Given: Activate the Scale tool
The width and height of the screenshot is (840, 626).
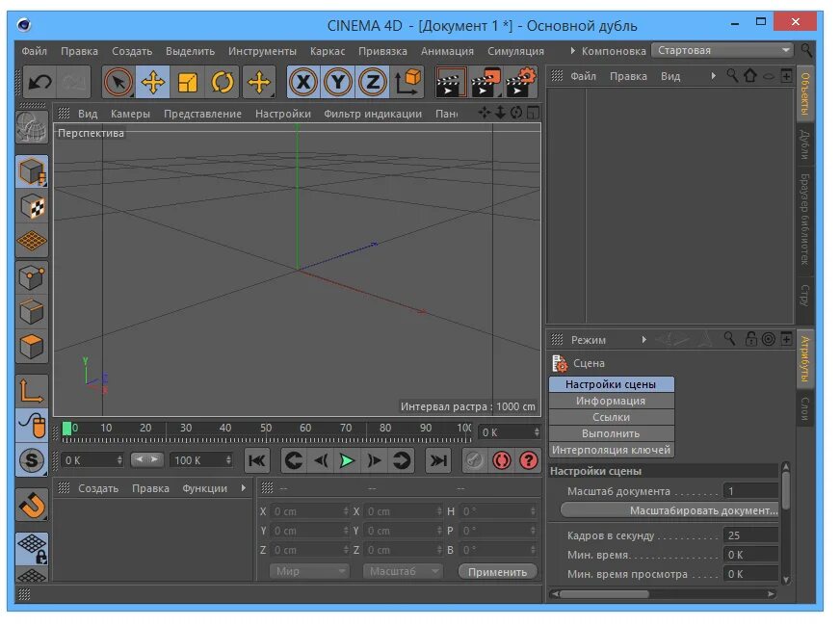Looking at the screenshot, I should (x=188, y=82).
